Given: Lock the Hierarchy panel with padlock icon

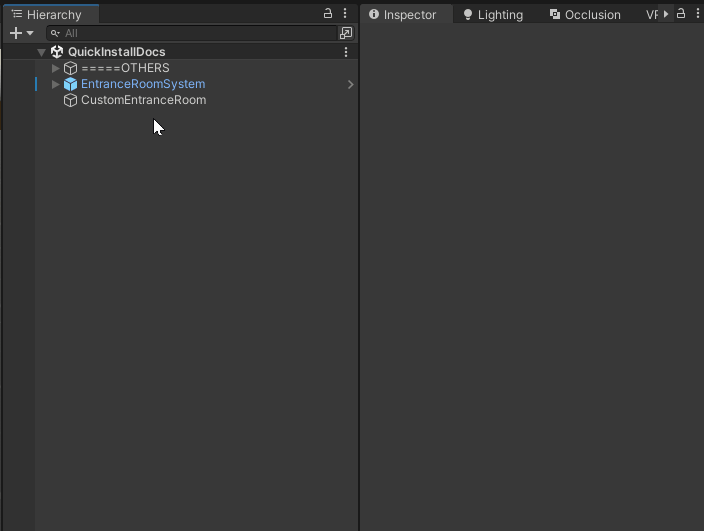Looking at the screenshot, I should (x=327, y=14).
